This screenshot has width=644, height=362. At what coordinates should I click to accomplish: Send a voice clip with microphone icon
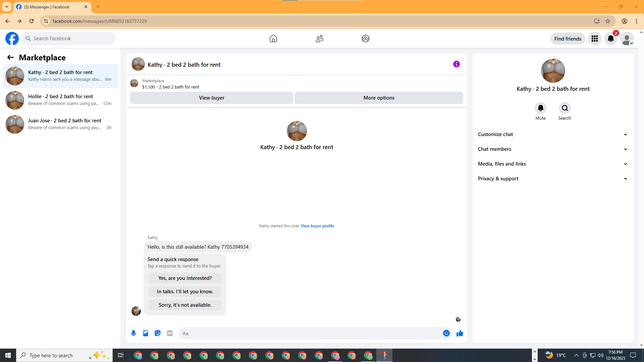pyautogui.click(x=133, y=333)
